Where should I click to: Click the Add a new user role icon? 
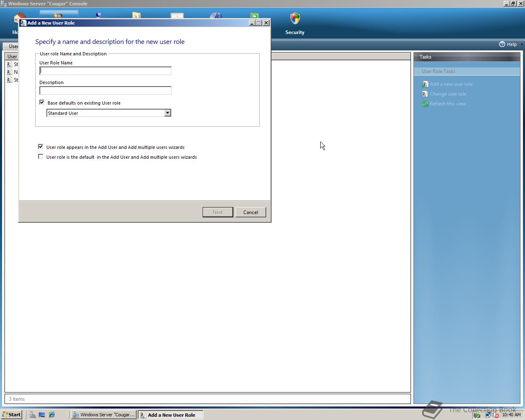click(x=425, y=84)
